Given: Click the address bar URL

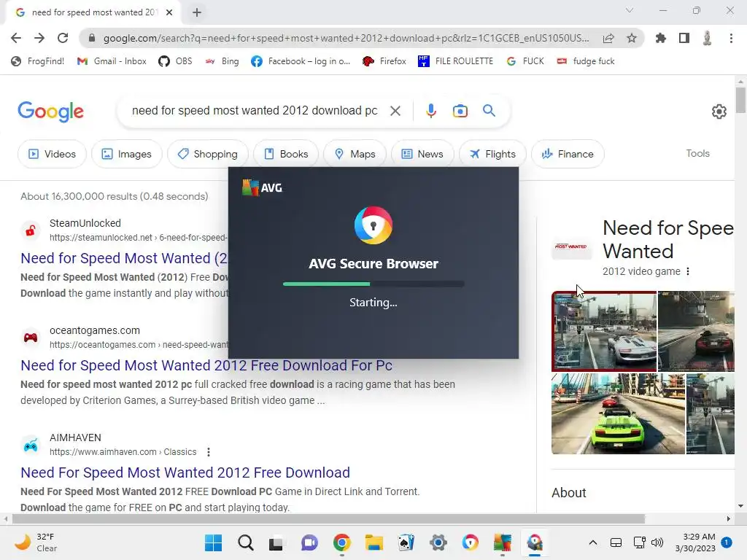Looking at the screenshot, I should pyautogui.click(x=346, y=38).
